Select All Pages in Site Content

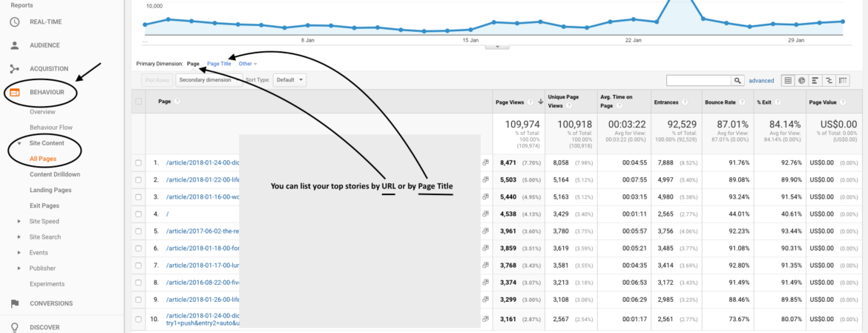[x=43, y=159]
